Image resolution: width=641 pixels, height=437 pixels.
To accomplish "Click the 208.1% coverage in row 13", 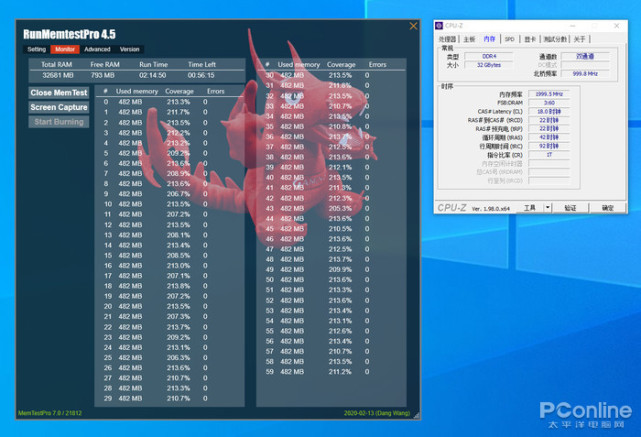I will coord(178,235).
